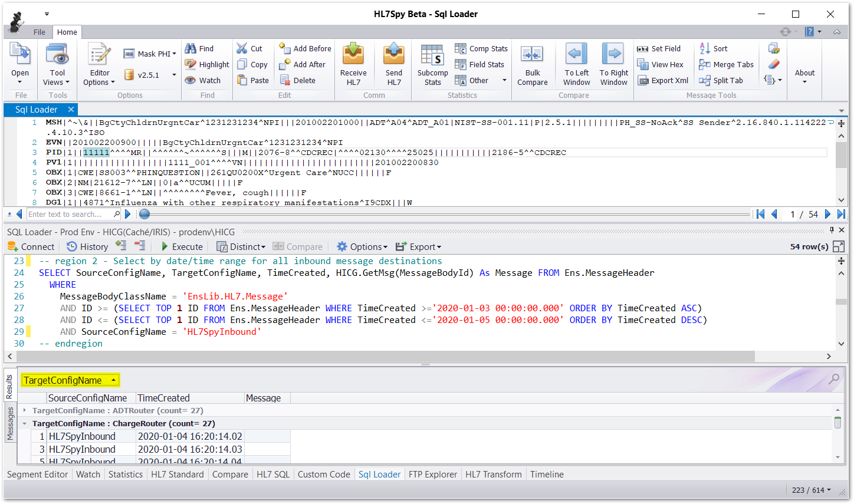Screen dimensions: 854x504
Task: Collapse the ChargeRouter result group
Action: pos(24,423)
